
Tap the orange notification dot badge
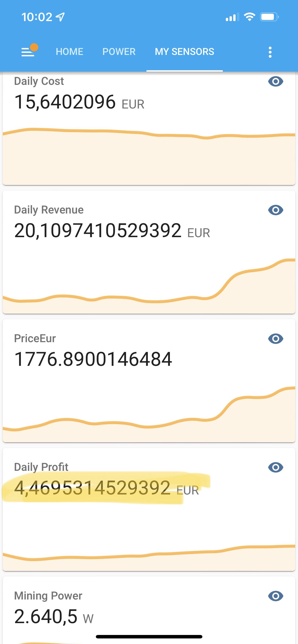(x=34, y=47)
